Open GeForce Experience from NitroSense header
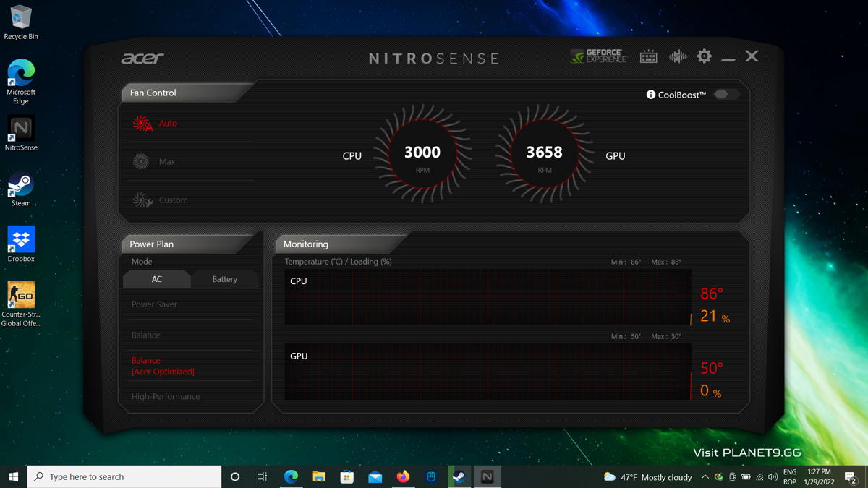Screen dimensions: 868x488 pyautogui.click(x=598, y=56)
